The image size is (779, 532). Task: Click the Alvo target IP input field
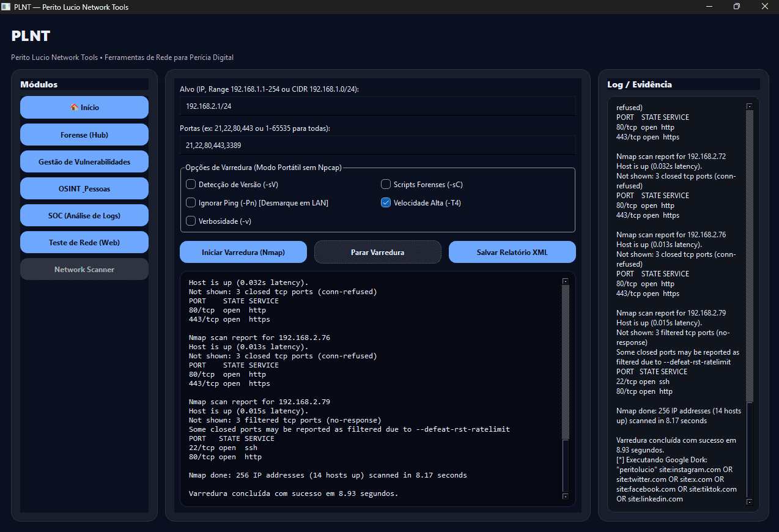377,105
